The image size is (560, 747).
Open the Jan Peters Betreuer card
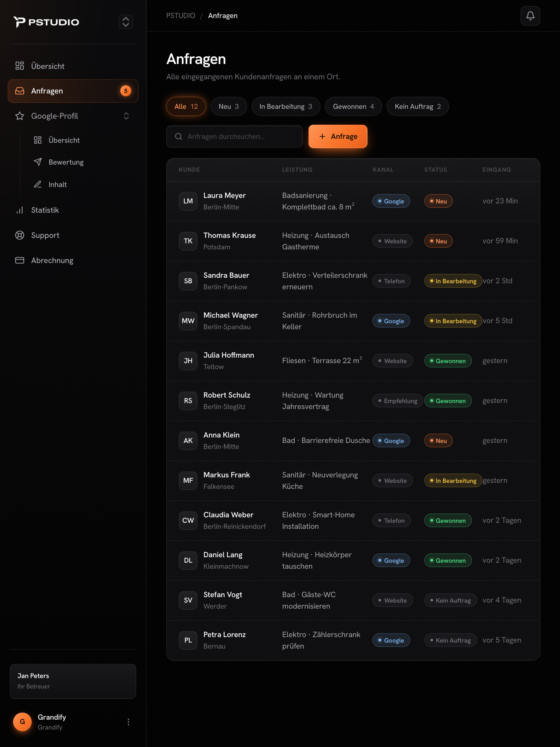pos(73,681)
